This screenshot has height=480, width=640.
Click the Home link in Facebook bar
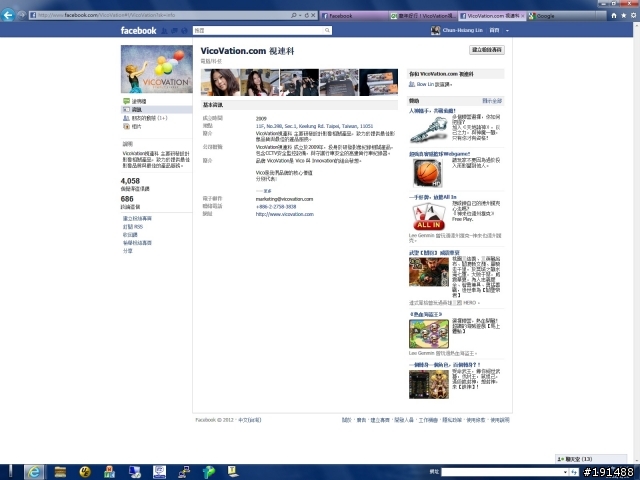click(494, 30)
